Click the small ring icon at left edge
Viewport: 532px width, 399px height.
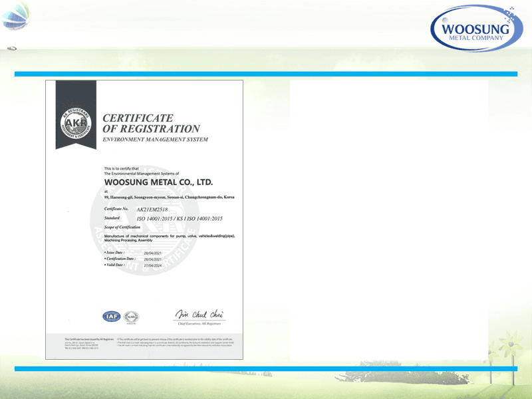[12, 48]
